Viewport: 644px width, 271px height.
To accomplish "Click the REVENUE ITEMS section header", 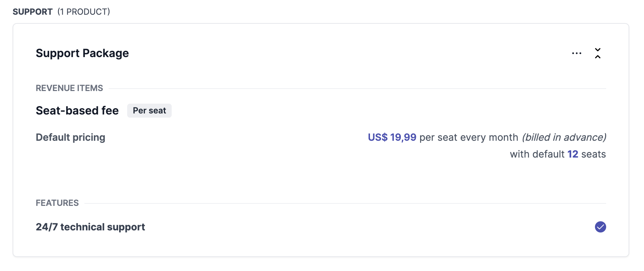I will pyautogui.click(x=69, y=88).
